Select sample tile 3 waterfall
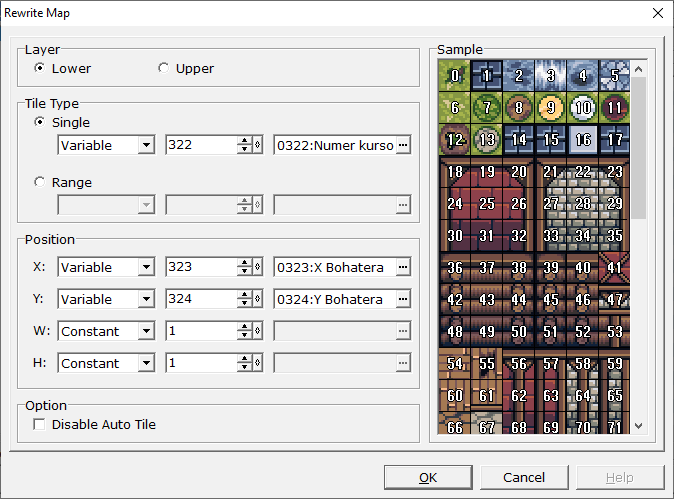 551,76
